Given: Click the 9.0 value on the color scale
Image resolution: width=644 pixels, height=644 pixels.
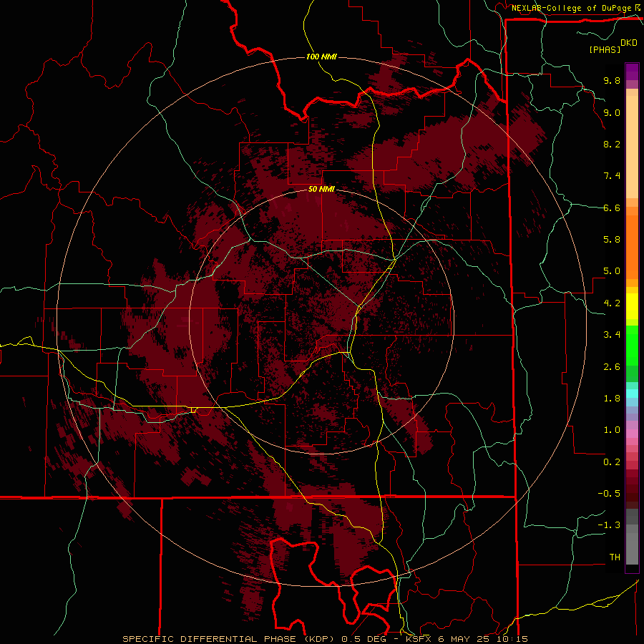Looking at the screenshot, I should pos(612,112).
